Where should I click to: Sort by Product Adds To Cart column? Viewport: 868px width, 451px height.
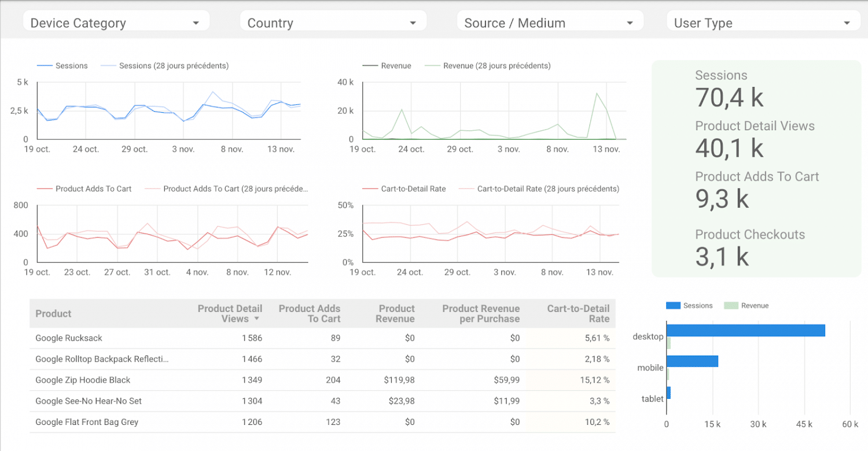tap(310, 314)
